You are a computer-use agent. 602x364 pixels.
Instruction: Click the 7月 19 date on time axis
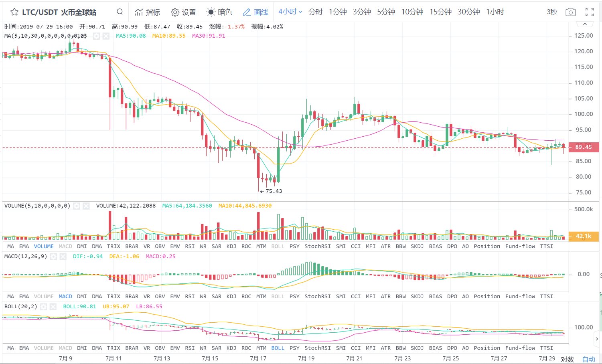[x=306, y=358]
